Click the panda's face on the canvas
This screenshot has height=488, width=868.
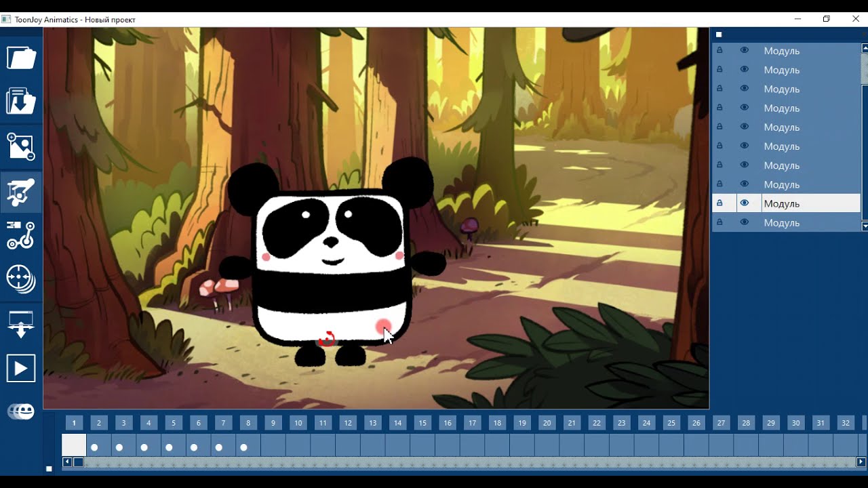[x=331, y=234]
